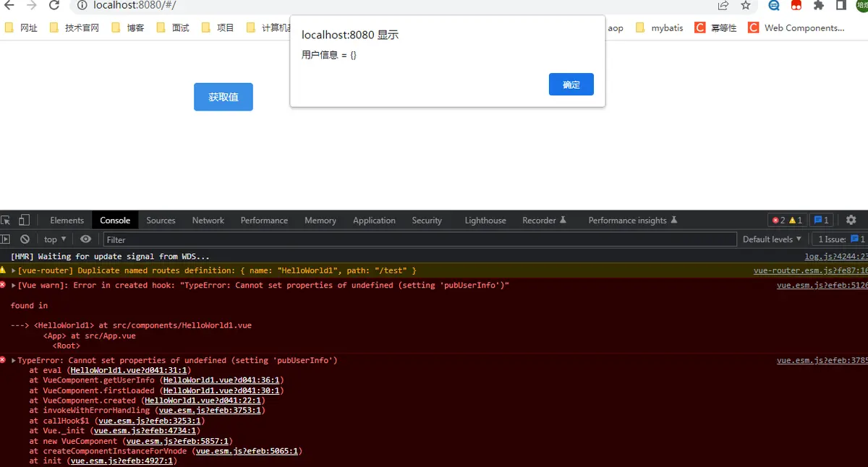Open the Extensions puzzle icon
Viewport: 868px width, 467px height.
tap(819, 5)
